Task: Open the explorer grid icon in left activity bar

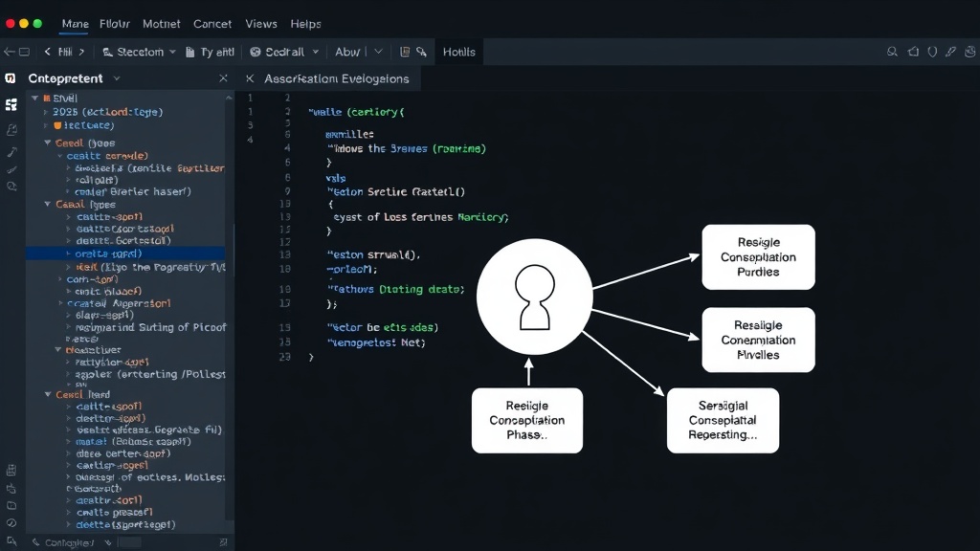Action: pyautogui.click(x=11, y=105)
